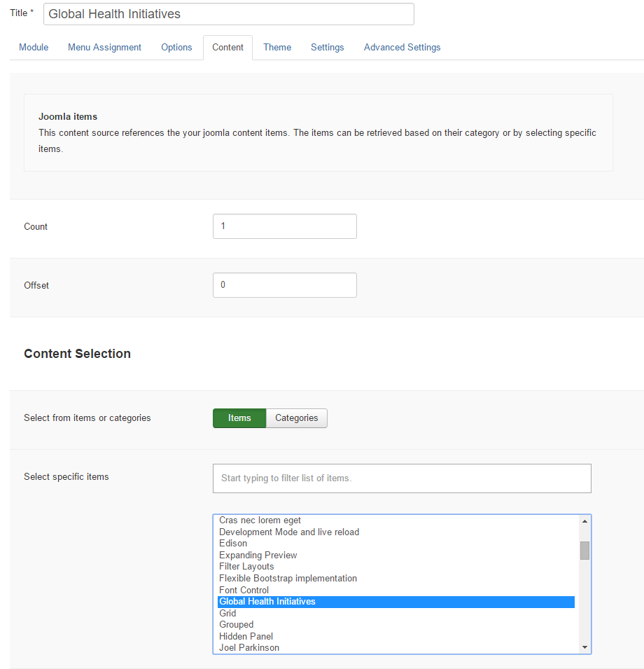Click the Title input field
Screen dimensions: 644x669
[228, 14]
